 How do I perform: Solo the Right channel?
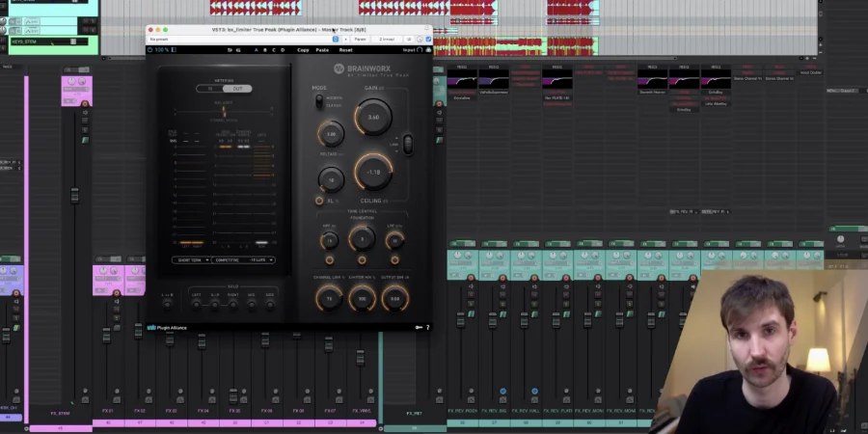click(x=233, y=305)
